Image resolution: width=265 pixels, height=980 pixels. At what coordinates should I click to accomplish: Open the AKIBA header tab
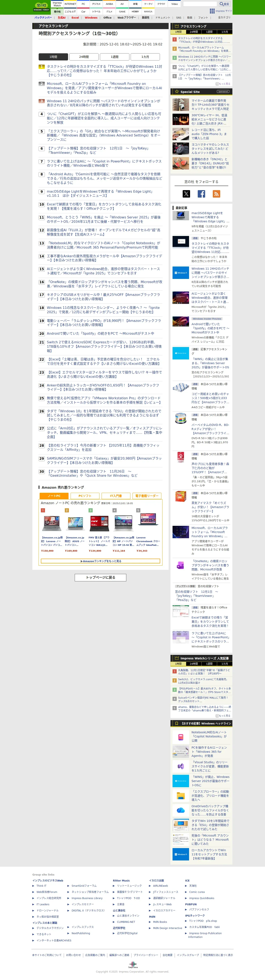click(x=109, y=4)
